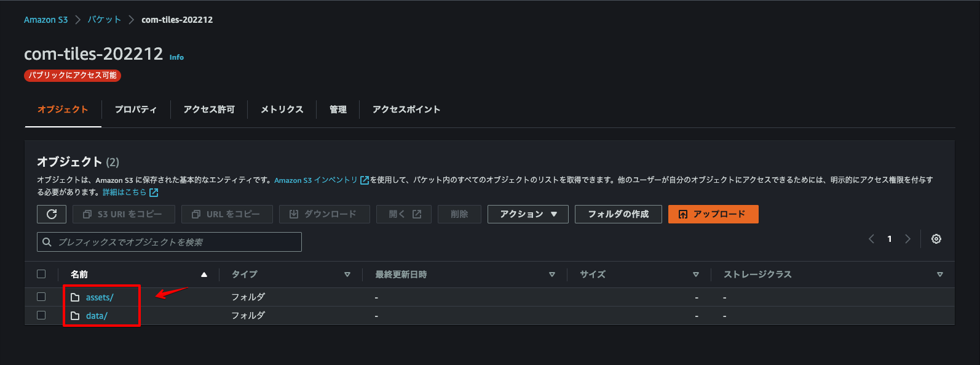Switch to the プロパティ tab
The width and height of the screenshot is (980, 365).
[136, 110]
